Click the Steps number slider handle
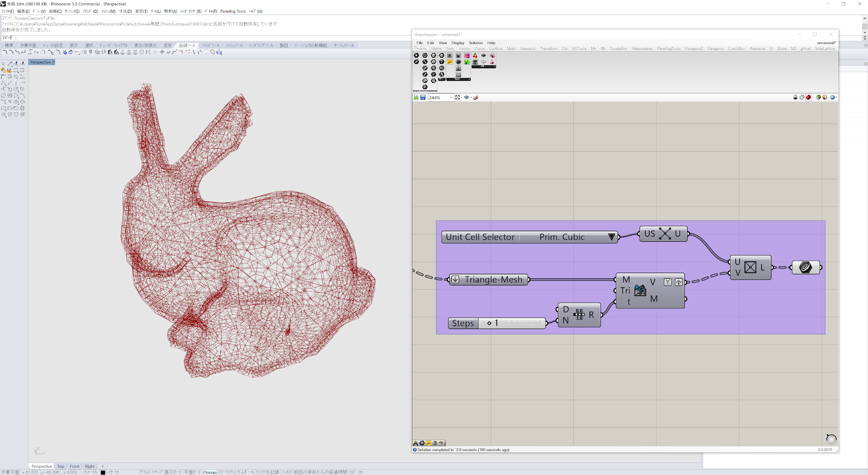 [489, 323]
